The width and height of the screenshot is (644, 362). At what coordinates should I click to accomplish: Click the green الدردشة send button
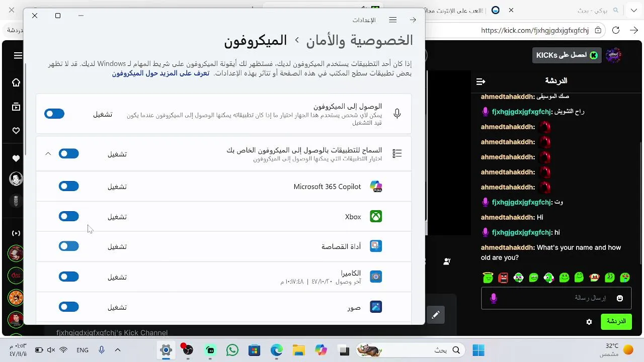616,322
